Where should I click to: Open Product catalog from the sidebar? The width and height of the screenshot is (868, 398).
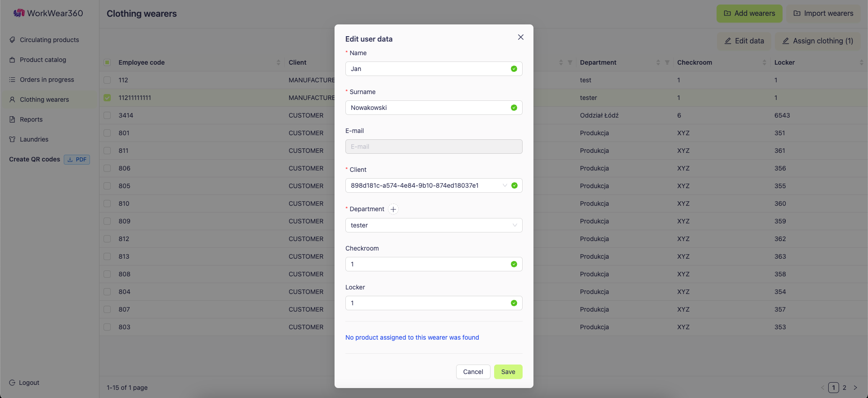pyautogui.click(x=43, y=60)
